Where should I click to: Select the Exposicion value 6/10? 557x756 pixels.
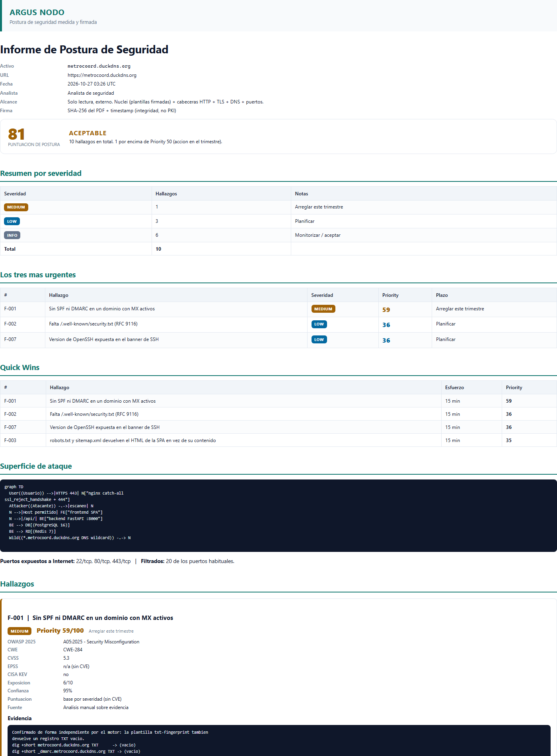click(68, 683)
